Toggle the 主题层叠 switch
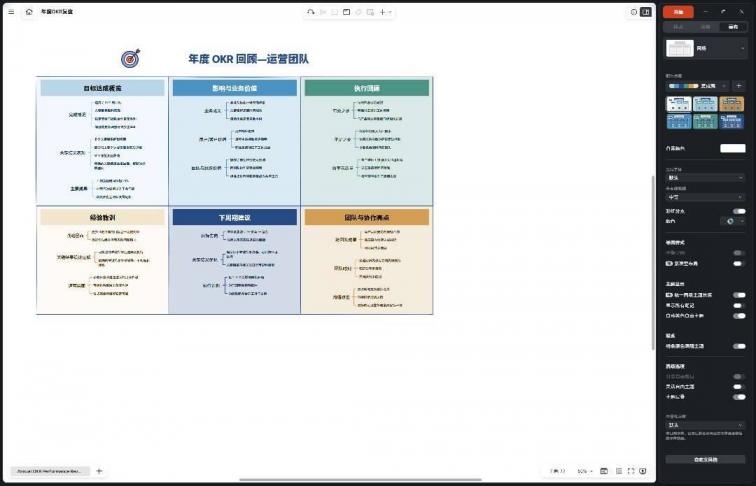Viewport: 756px width, 486px height. 739,397
